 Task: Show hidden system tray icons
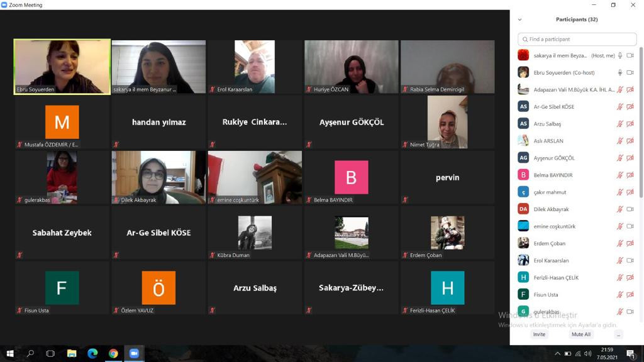click(x=557, y=354)
